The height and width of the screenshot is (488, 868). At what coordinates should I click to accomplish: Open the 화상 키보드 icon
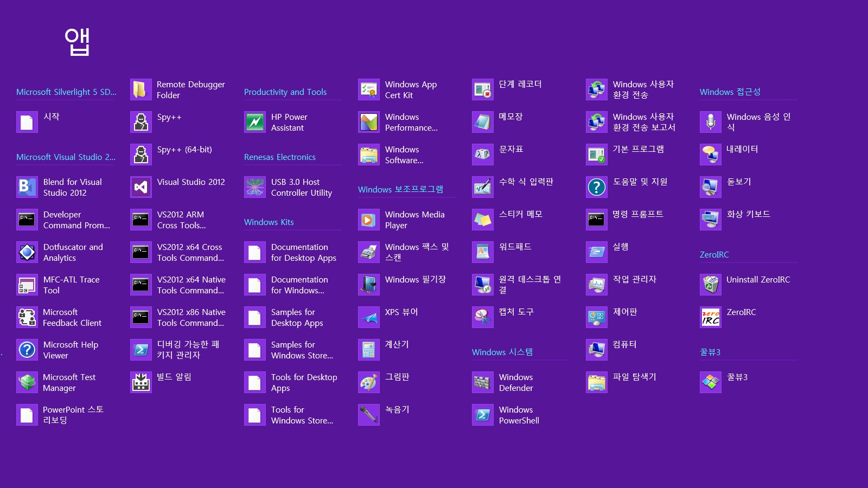[711, 220]
